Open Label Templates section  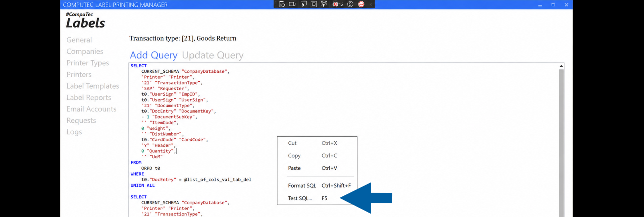pyautogui.click(x=93, y=86)
